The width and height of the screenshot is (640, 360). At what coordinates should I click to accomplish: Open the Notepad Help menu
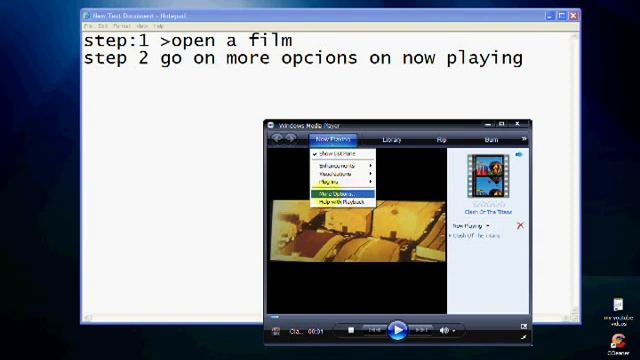point(159,26)
